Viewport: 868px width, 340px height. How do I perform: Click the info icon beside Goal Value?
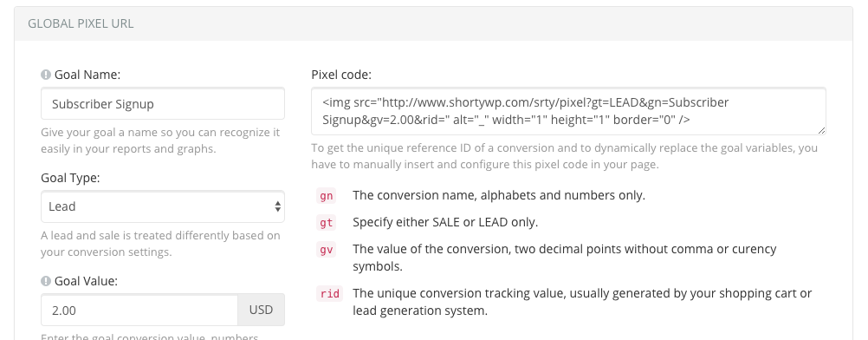(46, 281)
